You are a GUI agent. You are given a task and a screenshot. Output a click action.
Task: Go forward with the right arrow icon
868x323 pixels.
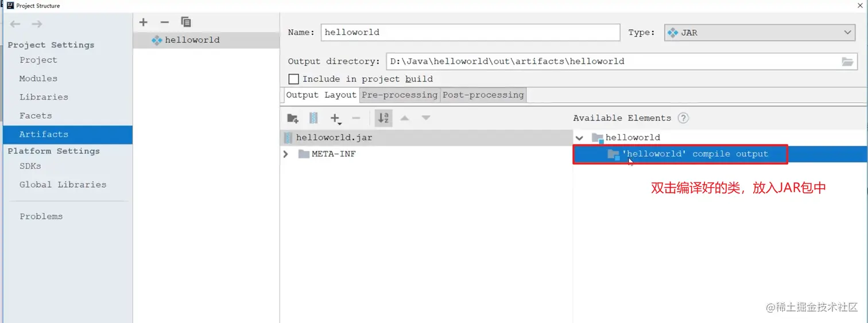(37, 24)
